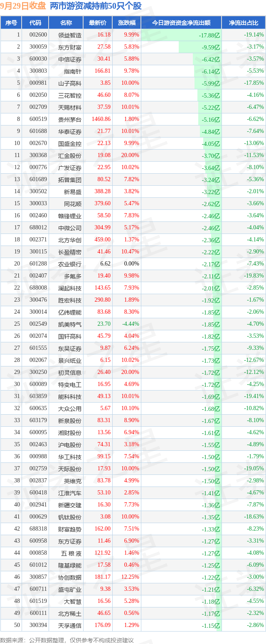Viewport: 266px width, 644px height.
Task: Click stock name 北方华创
Action: (x=70, y=240)
